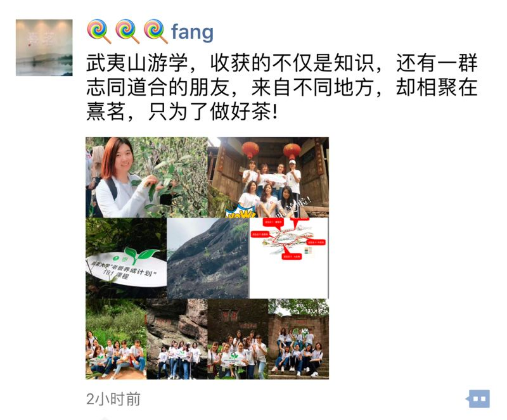View group photo holding the white banner

pos(238,339)
